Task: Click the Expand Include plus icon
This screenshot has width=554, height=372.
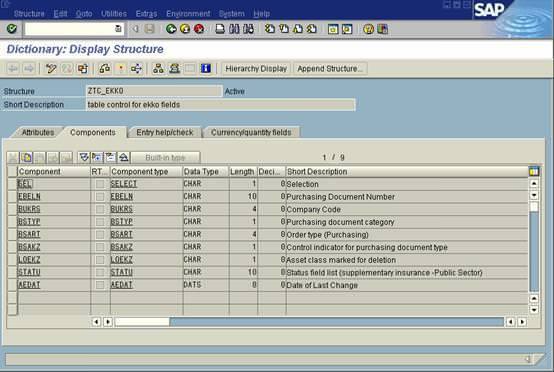Action: [97, 158]
